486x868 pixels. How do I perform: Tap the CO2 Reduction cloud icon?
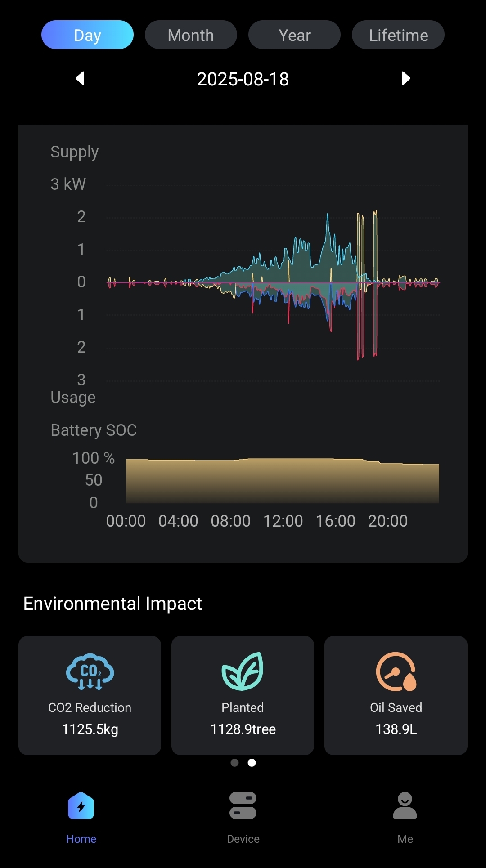[90, 671]
